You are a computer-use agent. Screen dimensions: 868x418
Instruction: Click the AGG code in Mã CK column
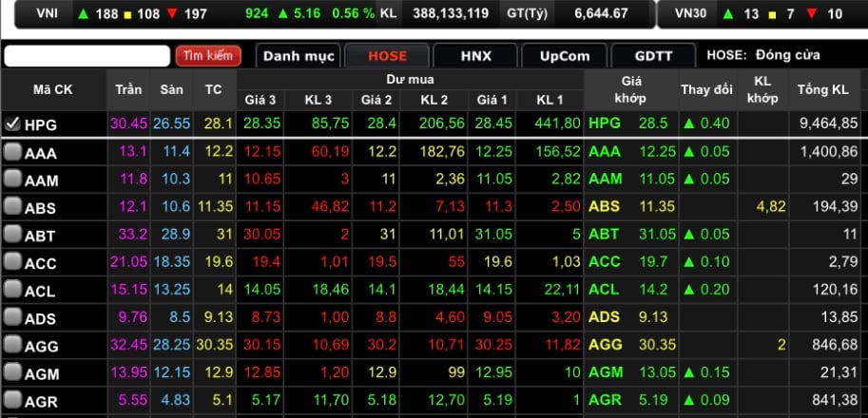pyautogui.click(x=42, y=347)
